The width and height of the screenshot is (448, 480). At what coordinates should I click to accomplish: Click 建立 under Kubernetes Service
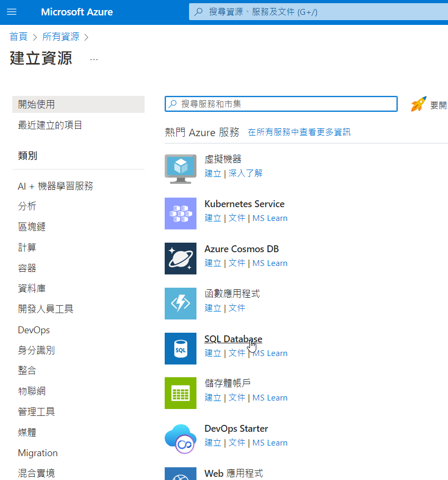click(213, 218)
